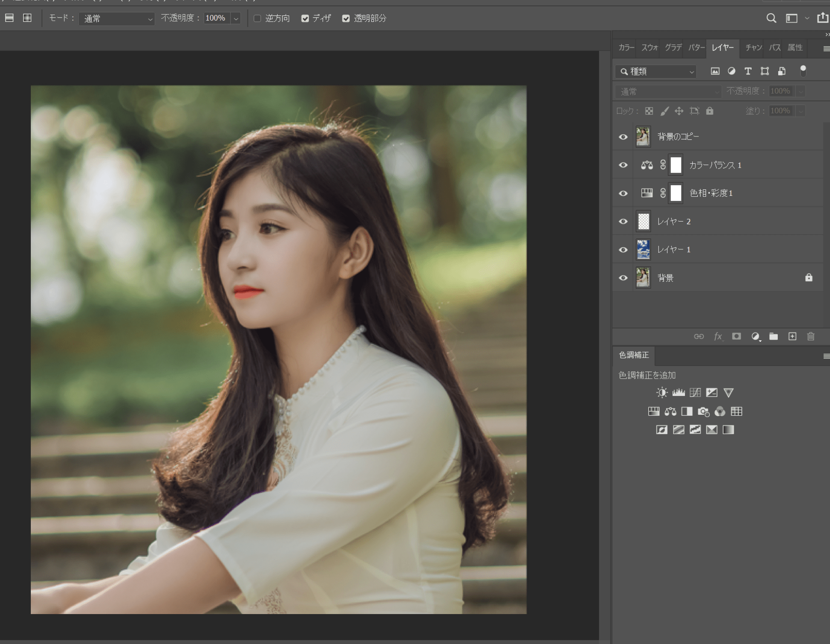Screen dimensions: 830x644
Task: Add Channel Mixer adjustment icon
Action: coord(720,411)
